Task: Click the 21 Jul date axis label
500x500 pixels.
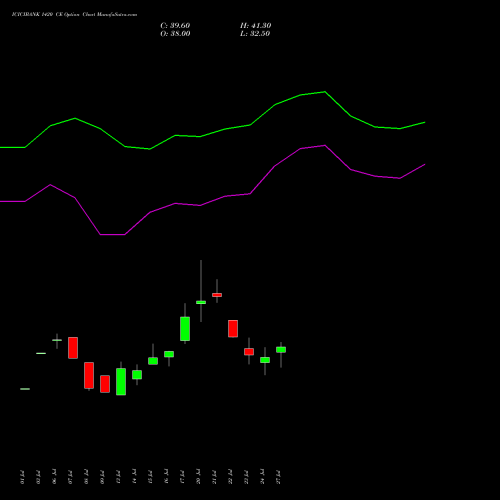Action: pyautogui.click(x=214, y=477)
